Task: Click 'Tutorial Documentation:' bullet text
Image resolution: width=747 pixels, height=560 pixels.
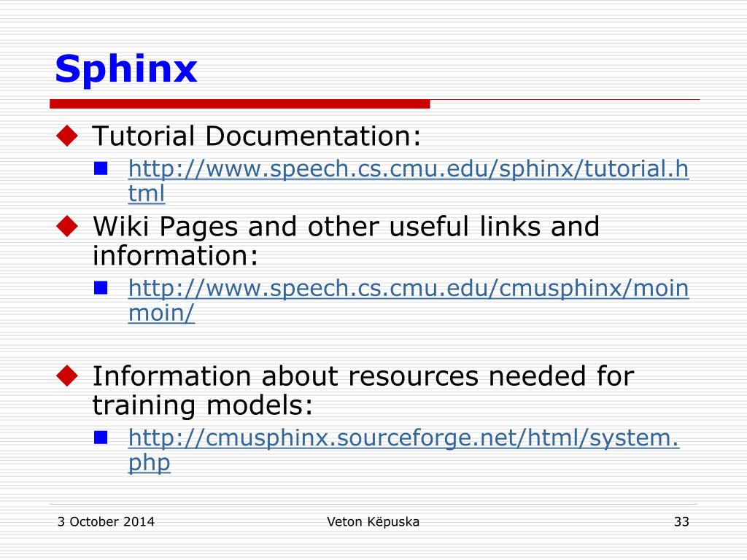Action: [257, 136]
